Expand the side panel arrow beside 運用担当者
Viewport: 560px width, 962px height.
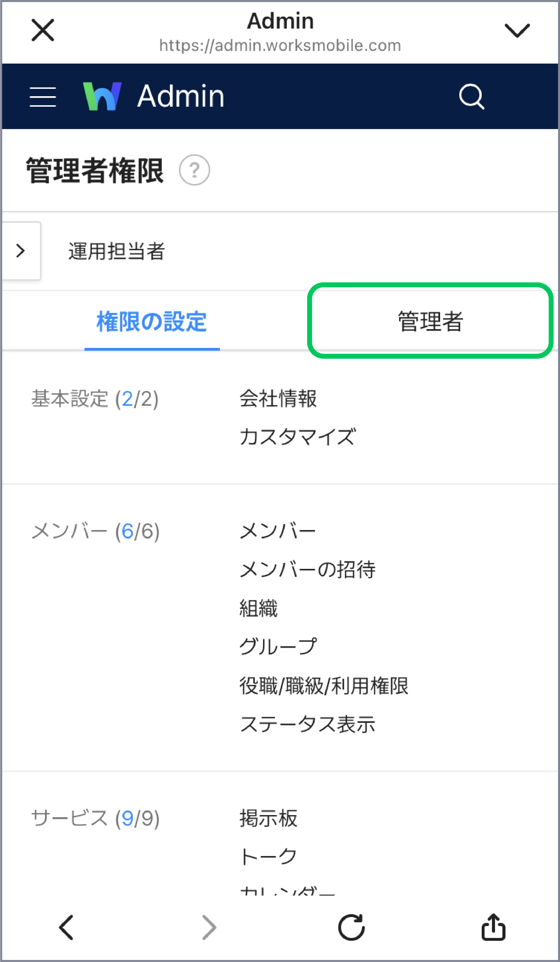[x=21, y=251]
